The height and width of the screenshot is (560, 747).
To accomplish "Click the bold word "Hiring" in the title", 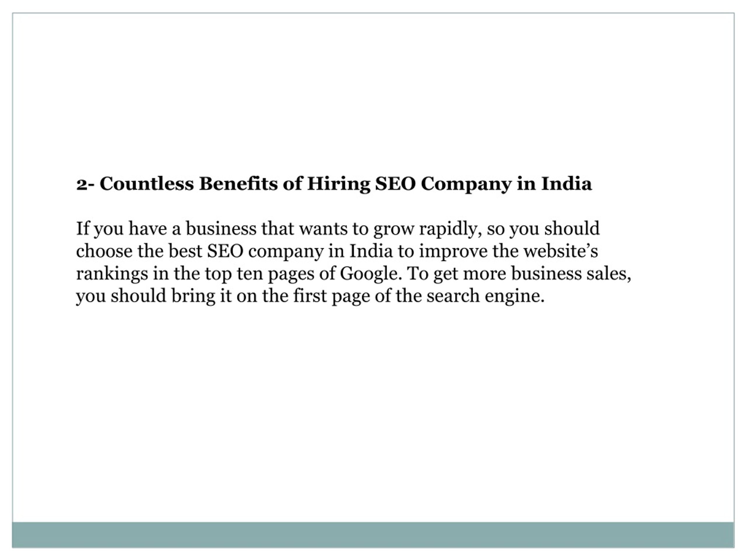I will click(x=338, y=185).
